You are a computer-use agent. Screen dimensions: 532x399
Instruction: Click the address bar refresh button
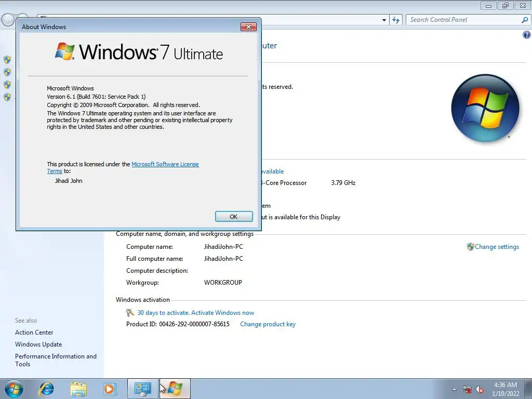(x=395, y=20)
